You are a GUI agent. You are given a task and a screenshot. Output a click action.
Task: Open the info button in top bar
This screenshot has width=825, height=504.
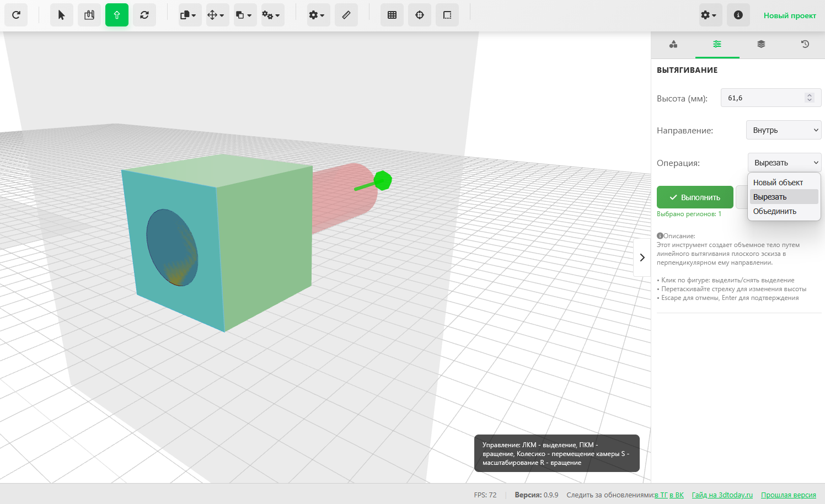pos(738,15)
